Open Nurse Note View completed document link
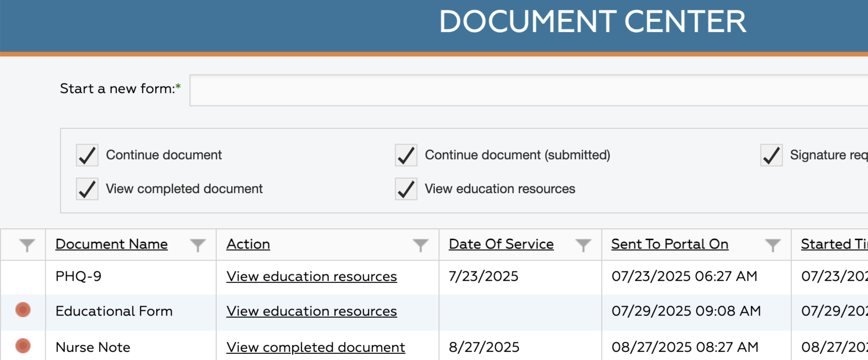 315,347
